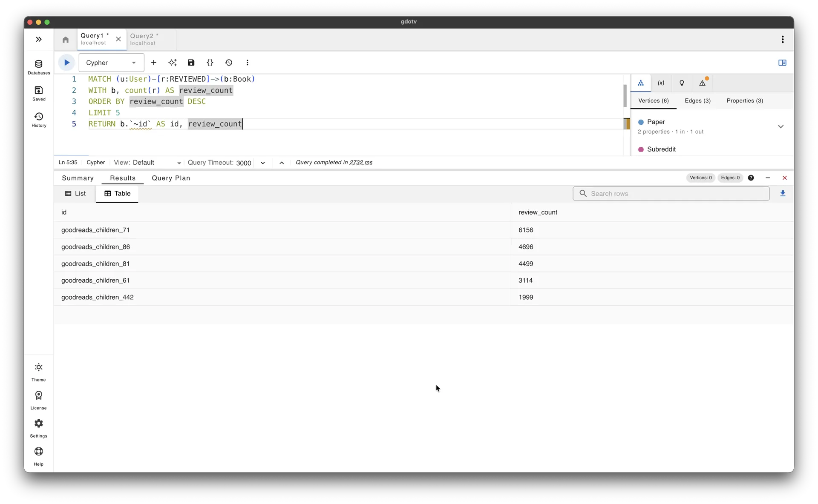Open the lightbulb suggestions tab
818x504 pixels.
[682, 83]
